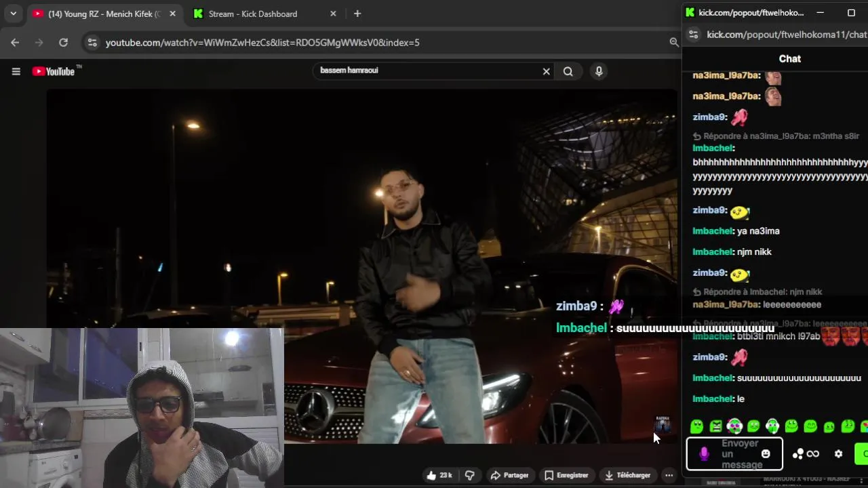Click lmbachel's 'le' chat message
The image size is (868, 488).
click(x=719, y=399)
